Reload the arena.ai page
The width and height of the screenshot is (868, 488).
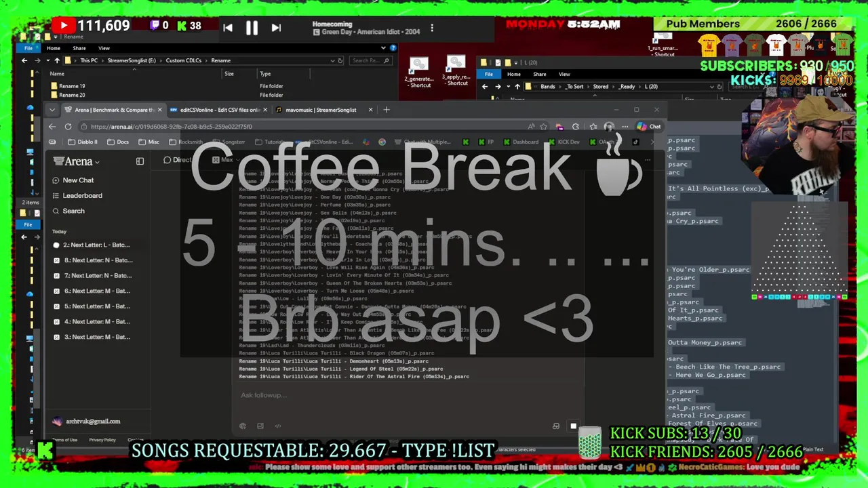pos(68,127)
